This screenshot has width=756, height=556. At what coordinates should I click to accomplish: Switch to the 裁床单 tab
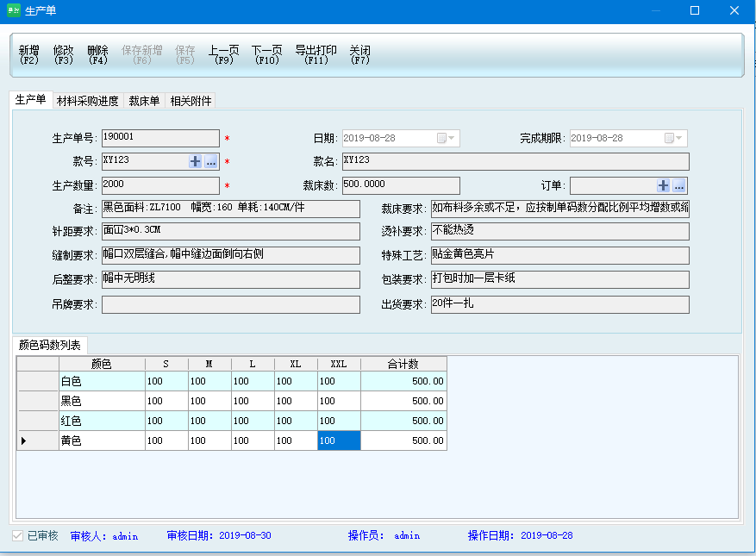(x=145, y=101)
